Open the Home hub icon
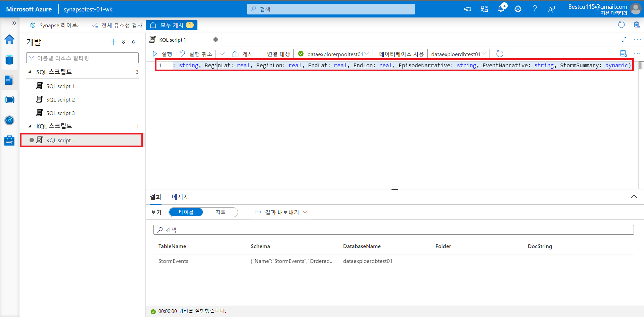Screen dimensions: 644x317 (x=9, y=40)
